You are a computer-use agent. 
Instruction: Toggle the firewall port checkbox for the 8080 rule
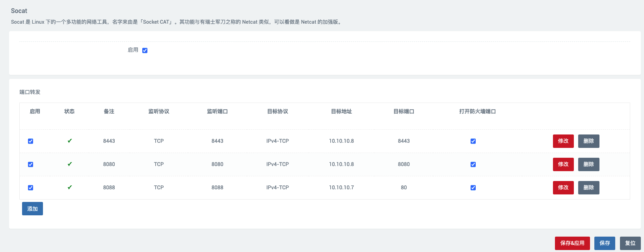click(473, 164)
